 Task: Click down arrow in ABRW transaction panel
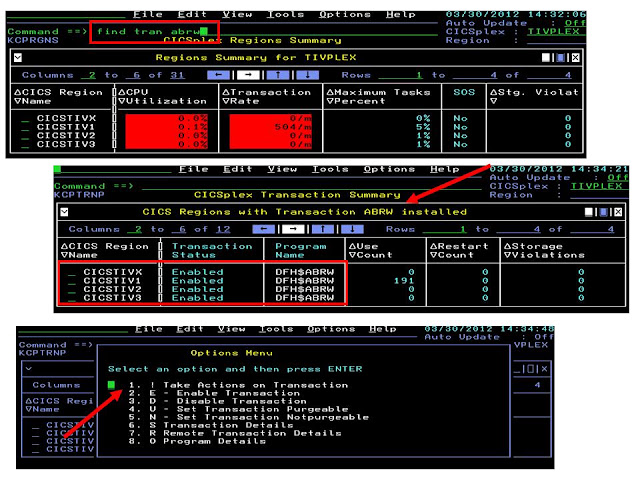point(352,229)
